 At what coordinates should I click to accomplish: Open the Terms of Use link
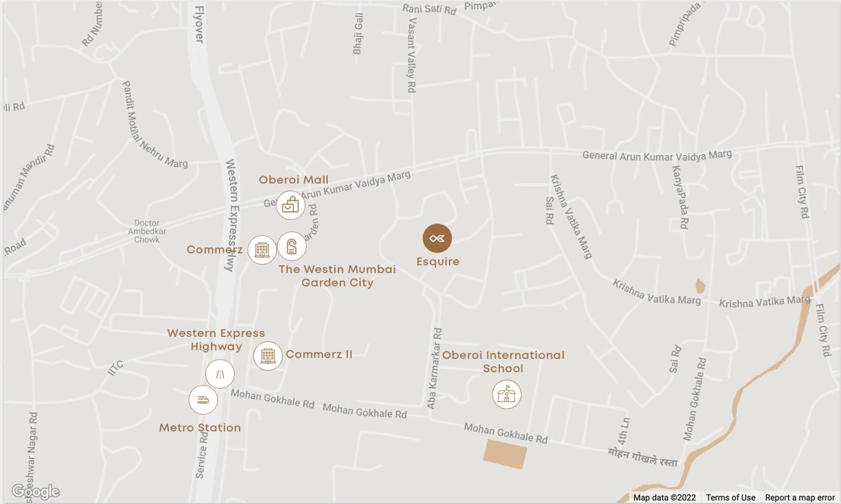pyautogui.click(x=731, y=498)
